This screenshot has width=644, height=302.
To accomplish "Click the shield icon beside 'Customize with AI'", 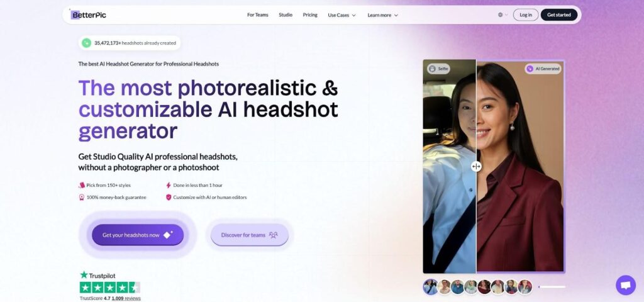I will click(x=169, y=198).
